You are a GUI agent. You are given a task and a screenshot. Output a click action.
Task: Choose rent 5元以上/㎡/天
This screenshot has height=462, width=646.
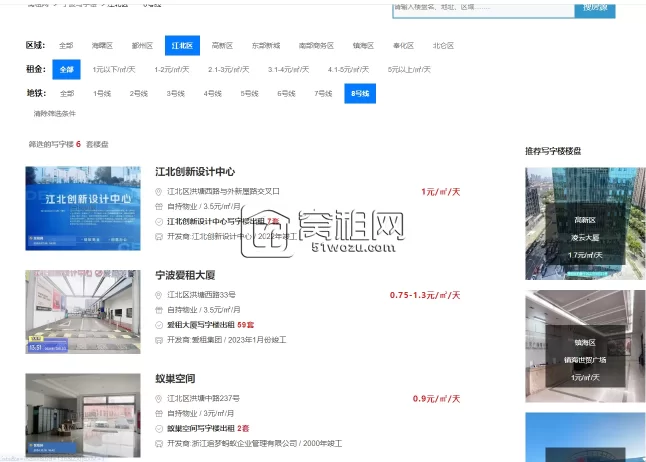coord(409,69)
